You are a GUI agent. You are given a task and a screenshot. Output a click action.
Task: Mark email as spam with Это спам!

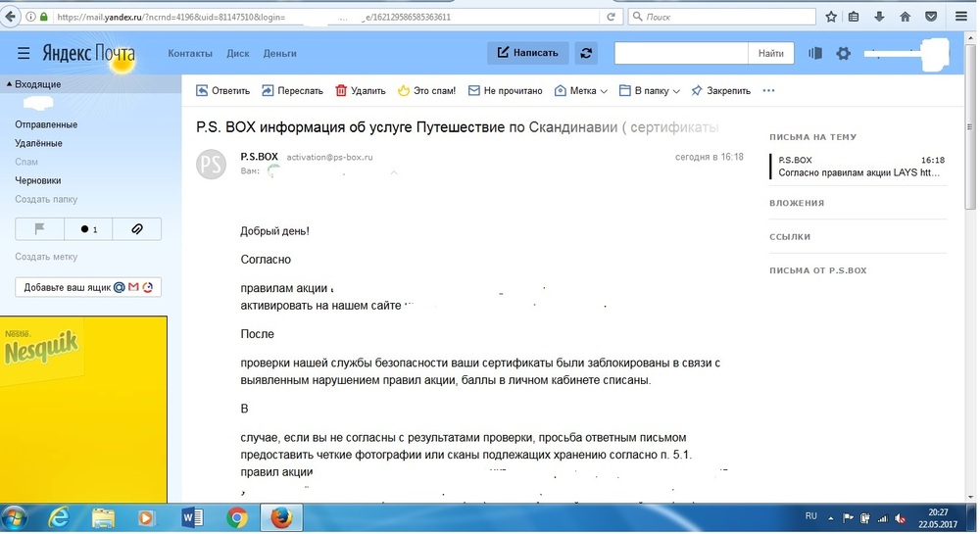pos(427,90)
